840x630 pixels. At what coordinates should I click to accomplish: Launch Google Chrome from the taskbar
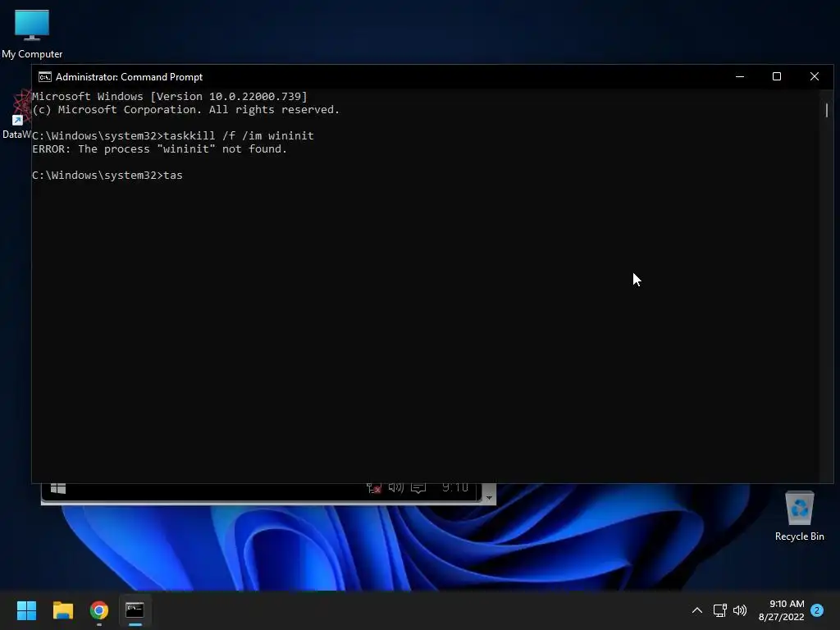tap(99, 610)
